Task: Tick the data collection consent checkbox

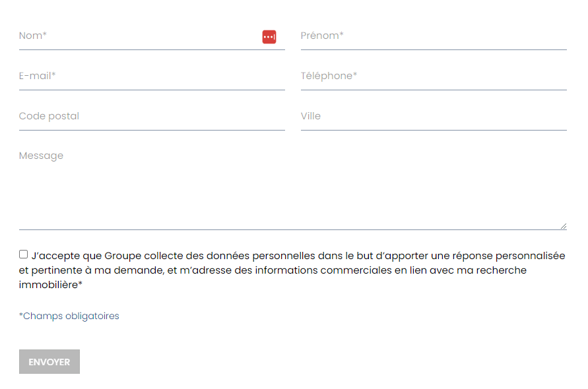Action: (24, 254)
